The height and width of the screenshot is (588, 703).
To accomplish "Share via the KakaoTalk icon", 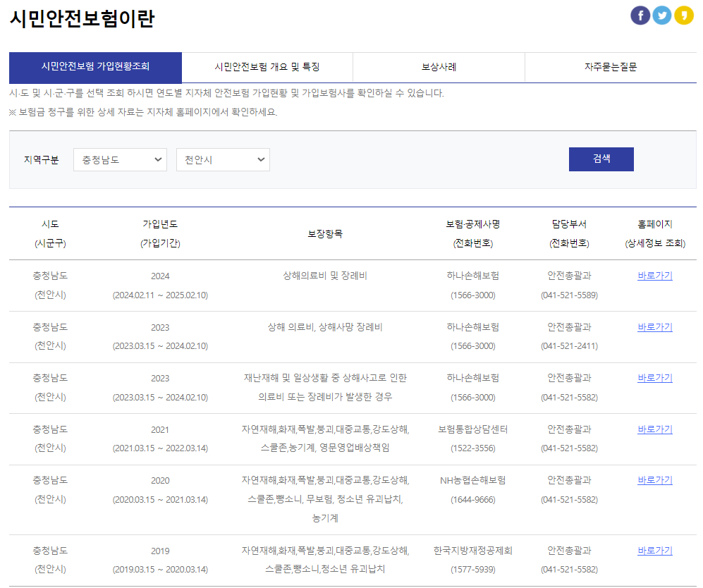I will tap(683, 15).
